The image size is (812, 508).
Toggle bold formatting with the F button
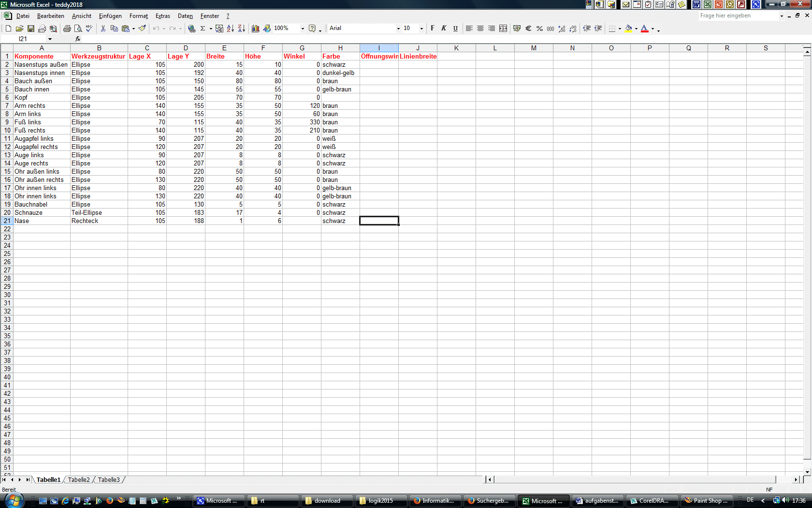click(433, 29)
